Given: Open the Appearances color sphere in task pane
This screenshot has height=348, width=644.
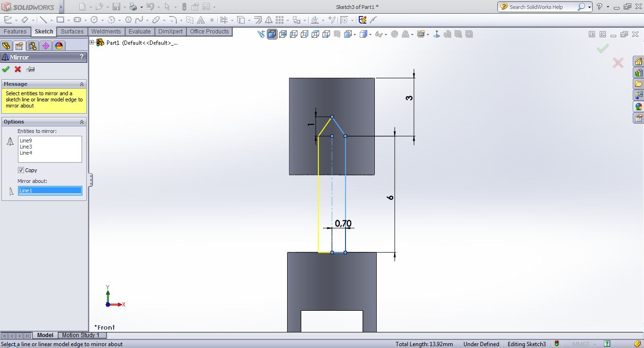Looking at the screenshot, I should [638, 107].
